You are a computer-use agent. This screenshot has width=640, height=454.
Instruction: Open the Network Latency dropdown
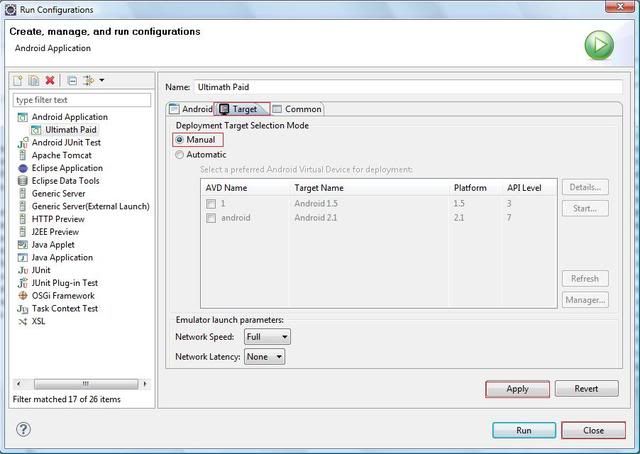coord(265,356)
